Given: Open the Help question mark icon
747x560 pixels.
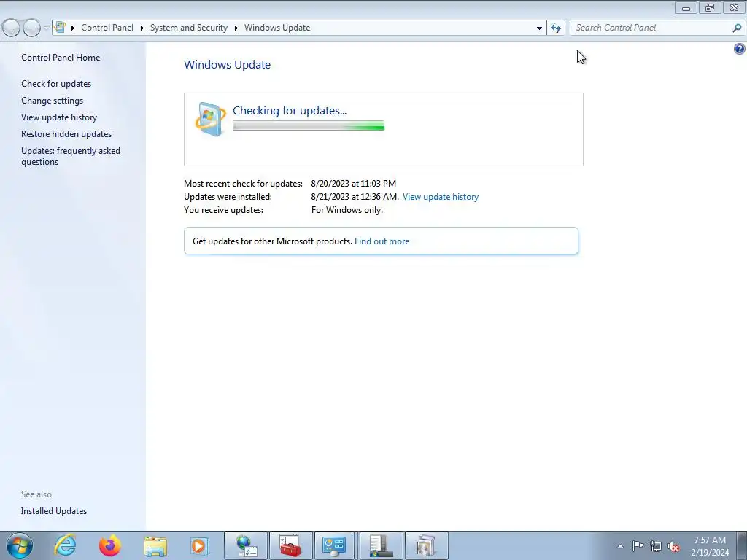Looking at the screenshot, I should (x=740, y=49).
